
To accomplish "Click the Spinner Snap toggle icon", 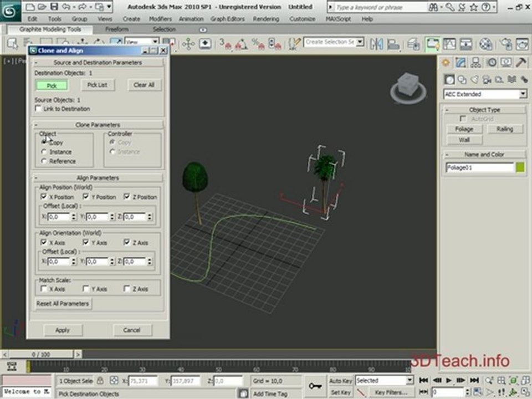I will (x=274, y=44).
